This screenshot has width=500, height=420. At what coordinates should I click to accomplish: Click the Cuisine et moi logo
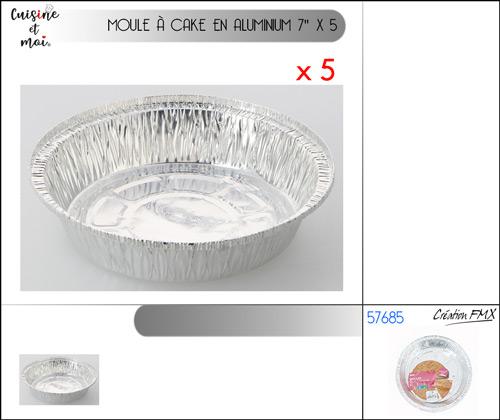tap(35, 27)
